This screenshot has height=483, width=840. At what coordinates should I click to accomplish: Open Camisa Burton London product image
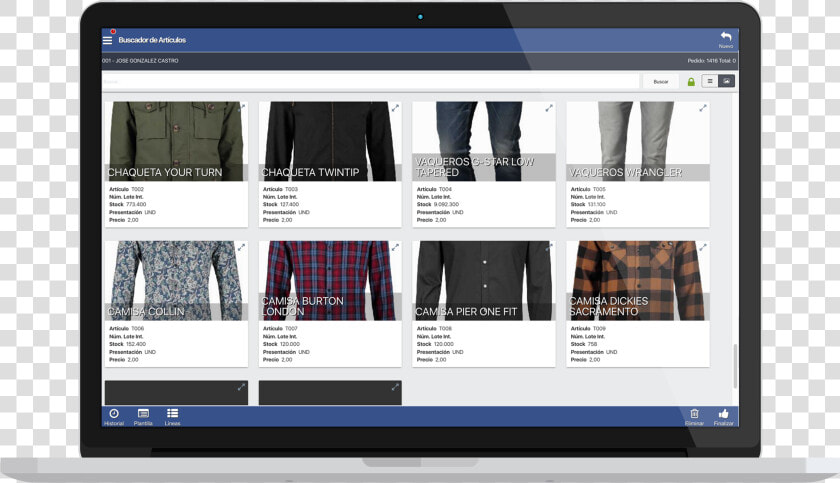tap(330, 281)
